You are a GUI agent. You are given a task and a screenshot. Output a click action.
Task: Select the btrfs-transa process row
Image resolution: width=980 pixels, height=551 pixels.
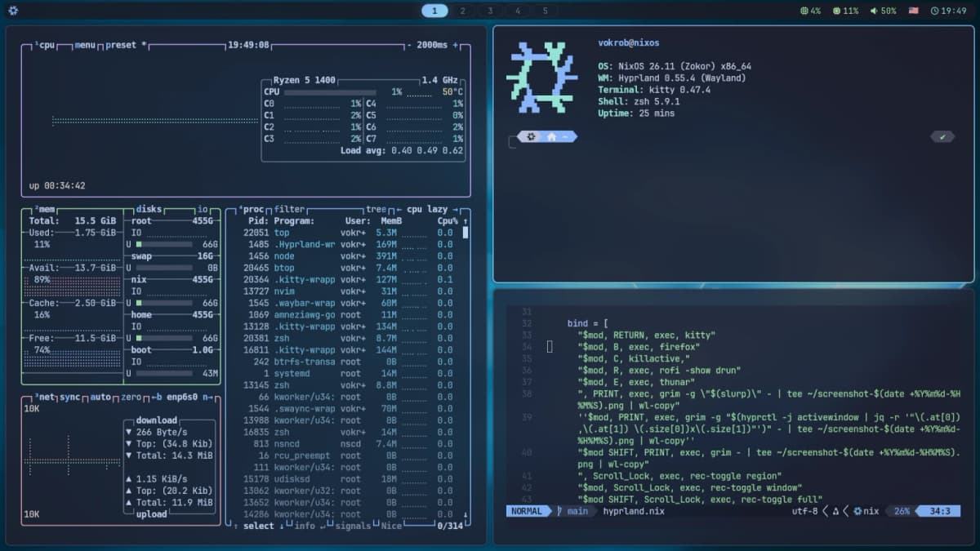click(347, 362)
